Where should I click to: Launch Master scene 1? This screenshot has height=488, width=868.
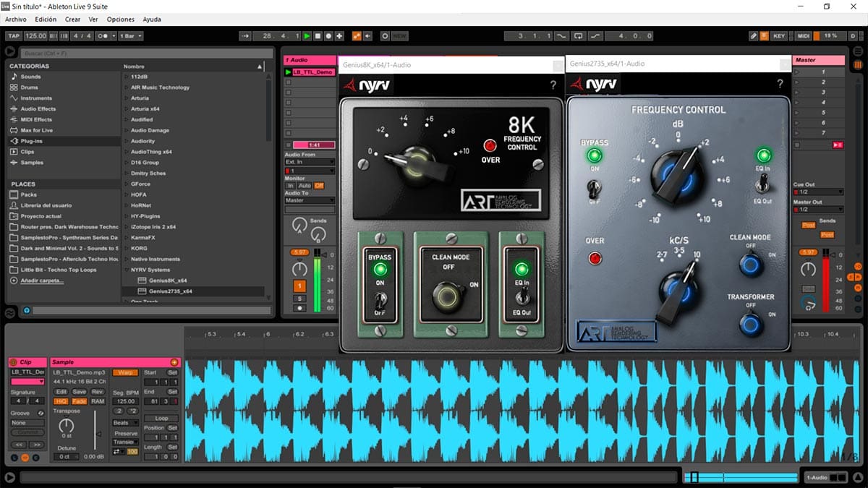click(x=796, y=72)
